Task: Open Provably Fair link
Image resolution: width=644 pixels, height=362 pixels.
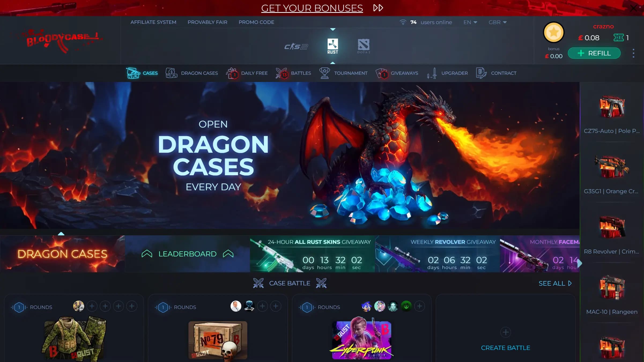Action: (208, 22)
